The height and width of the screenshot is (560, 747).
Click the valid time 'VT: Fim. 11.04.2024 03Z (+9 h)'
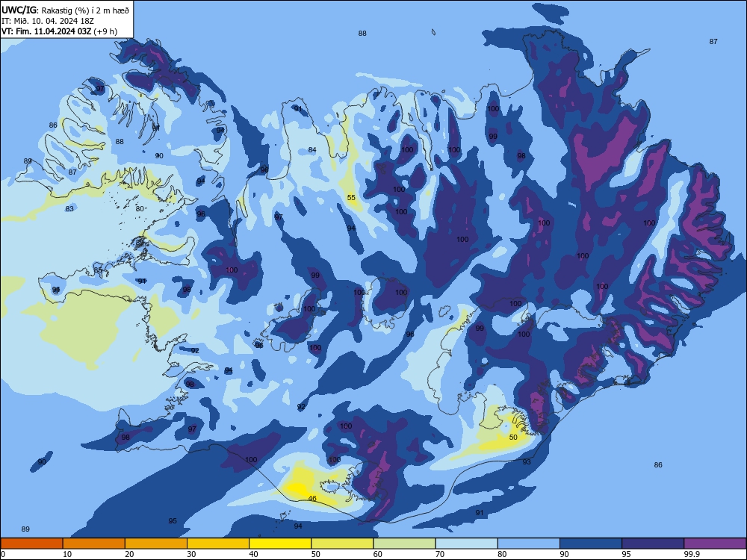pos(59,32)
